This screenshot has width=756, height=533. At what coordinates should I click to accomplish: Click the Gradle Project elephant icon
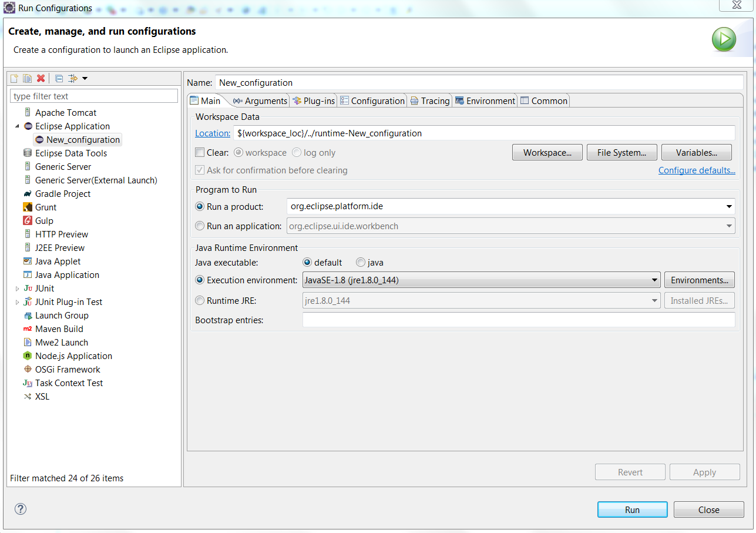[28, 193]
